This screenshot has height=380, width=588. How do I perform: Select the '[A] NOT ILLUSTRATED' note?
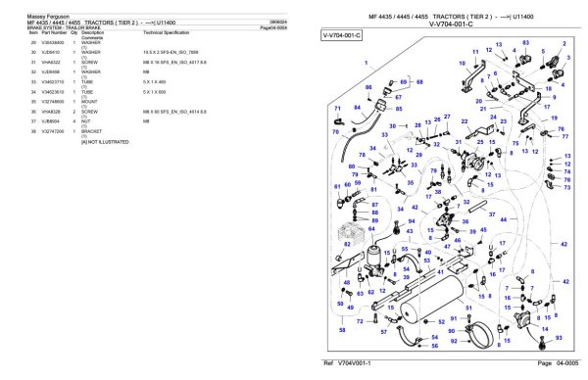(105, 142)
